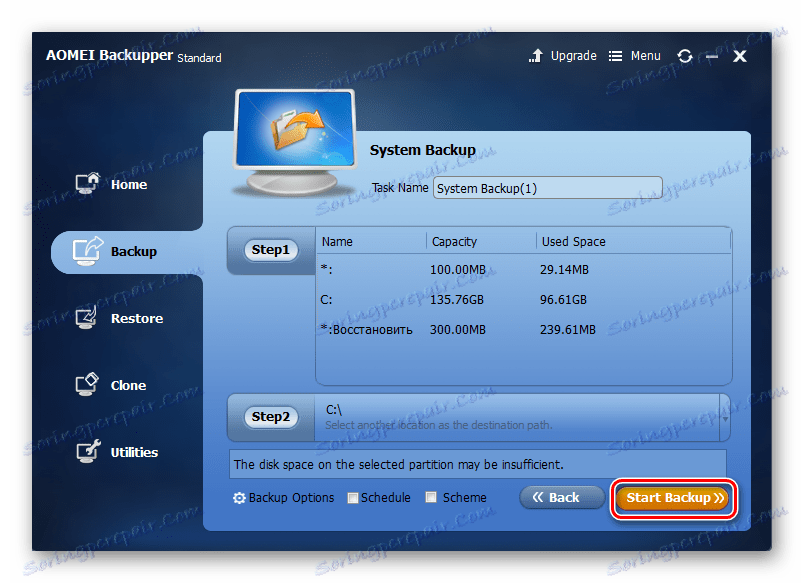Viewport: 804px width, 583px height.
Task: Go to the Restore section label
Action: coord(137,318)
